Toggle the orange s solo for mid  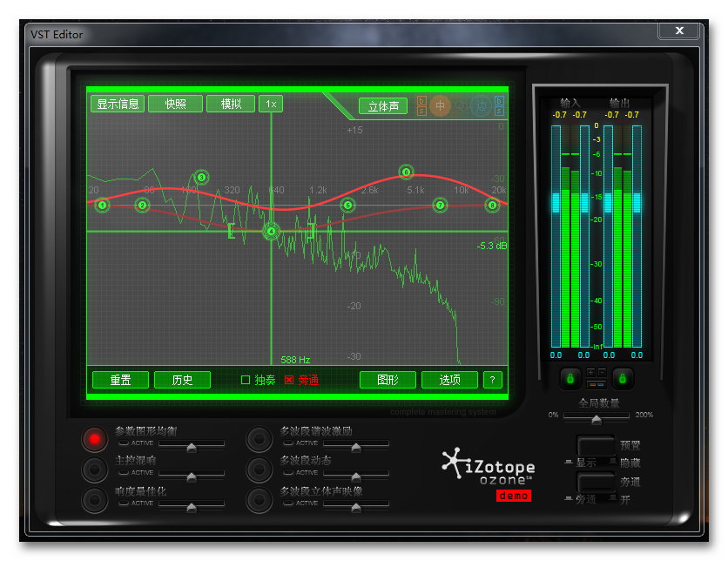click(421, 111)
